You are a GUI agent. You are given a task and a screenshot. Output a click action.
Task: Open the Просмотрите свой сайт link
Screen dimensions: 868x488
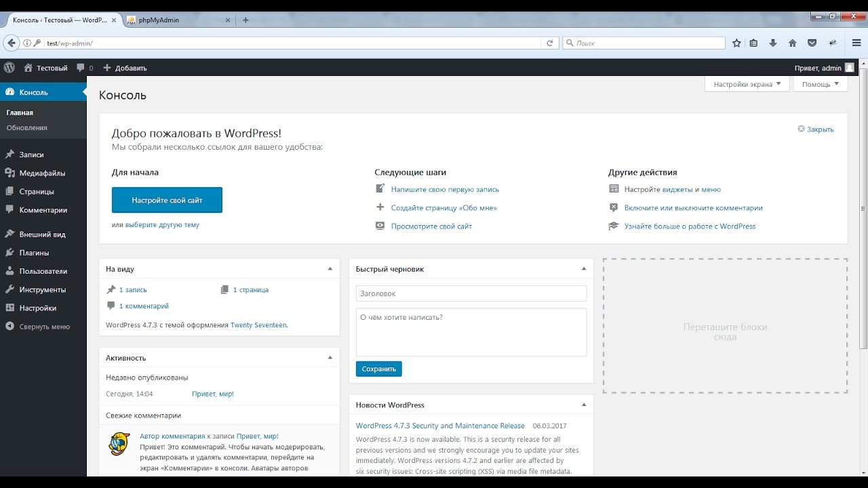click(431, 226)
